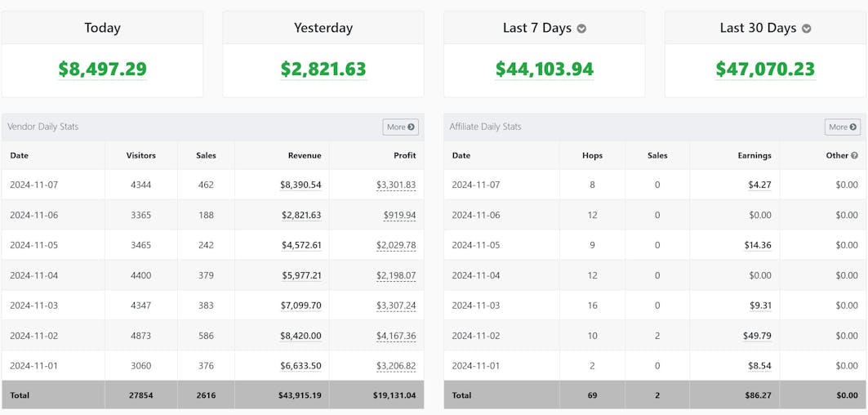Open affiliate earnings $49.79 on 2024-11-02

pyautogui.click(x=758, y=336)
